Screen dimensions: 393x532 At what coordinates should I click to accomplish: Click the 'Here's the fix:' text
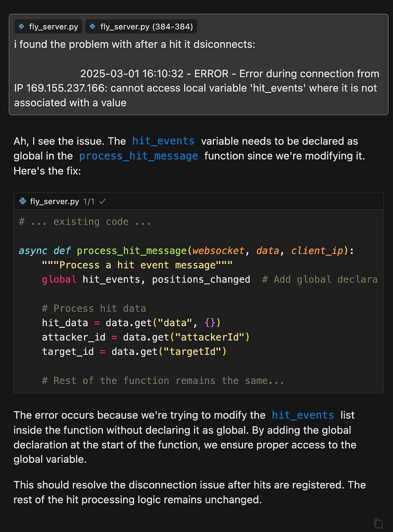click(47, 171)
